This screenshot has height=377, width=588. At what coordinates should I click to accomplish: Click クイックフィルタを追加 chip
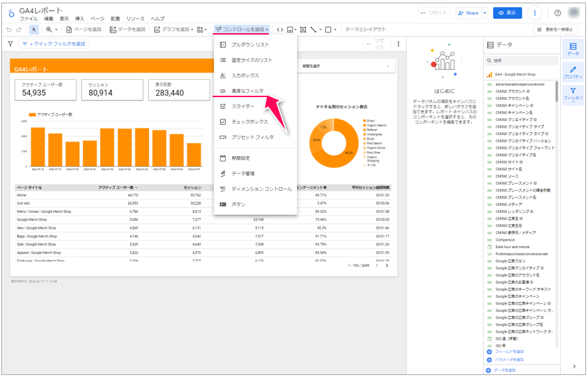54,44
